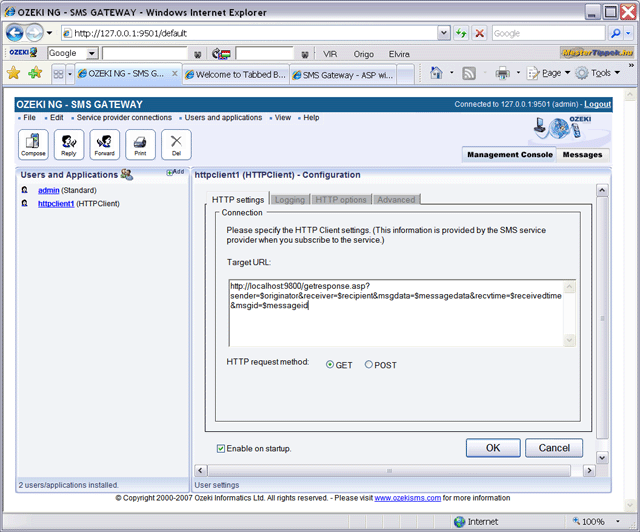
Task: Toggle Enable on startup checkbox
Action: tap(221, 449)
